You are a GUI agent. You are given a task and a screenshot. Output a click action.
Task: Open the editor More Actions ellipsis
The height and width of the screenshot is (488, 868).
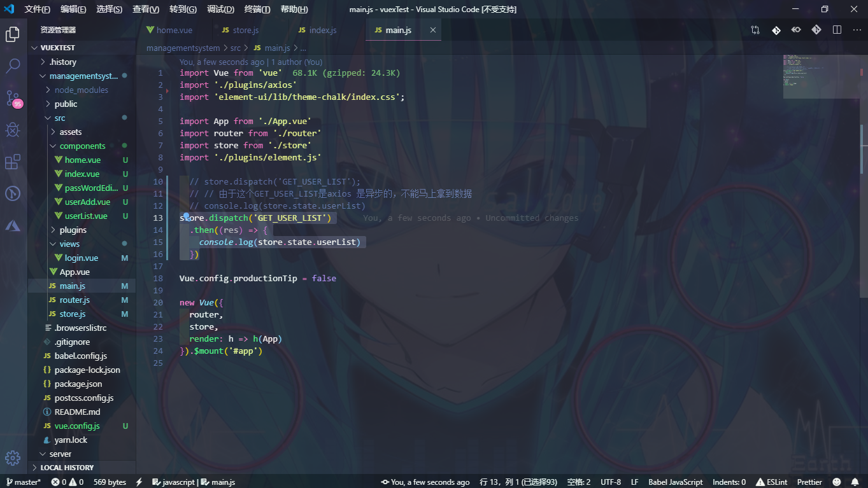(857, 30)
